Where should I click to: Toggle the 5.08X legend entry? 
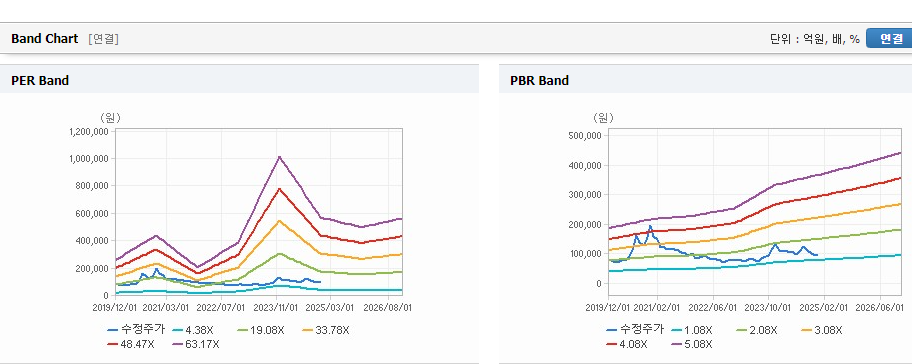click(692, 344)
